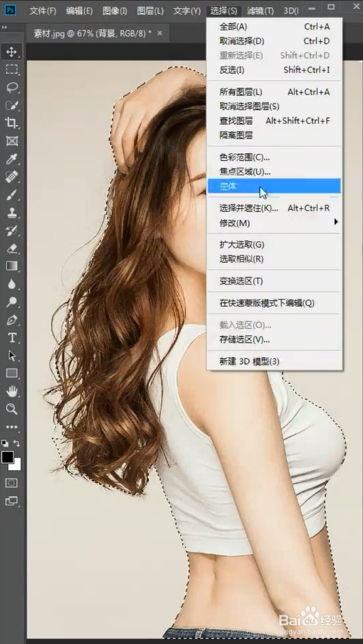Expand the toolbar double-arrow toggle
Screen dimensions: 363x644
[x=5, y=27]
